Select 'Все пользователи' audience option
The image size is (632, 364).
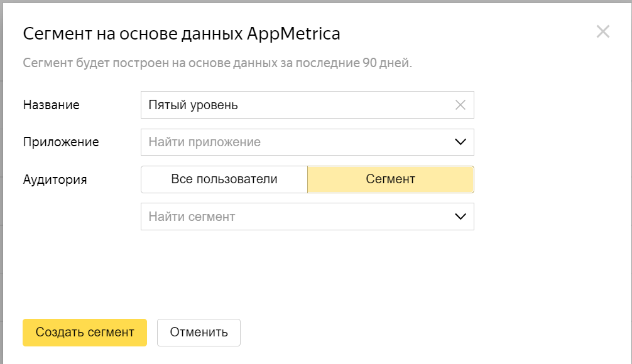(223, 179)
